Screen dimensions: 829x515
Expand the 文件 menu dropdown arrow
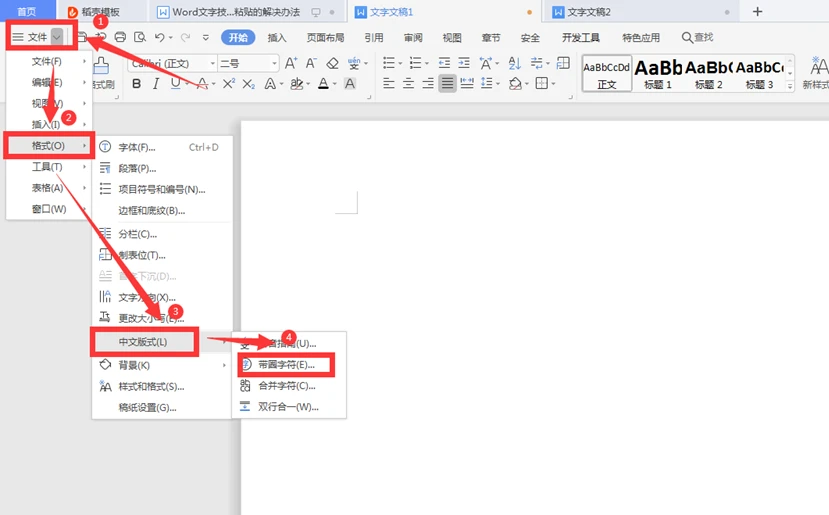click(x=58, y=37)
